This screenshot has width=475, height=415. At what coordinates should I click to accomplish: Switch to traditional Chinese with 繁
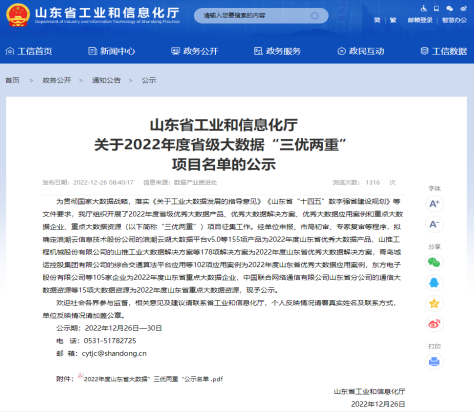(x=393, y=20)
